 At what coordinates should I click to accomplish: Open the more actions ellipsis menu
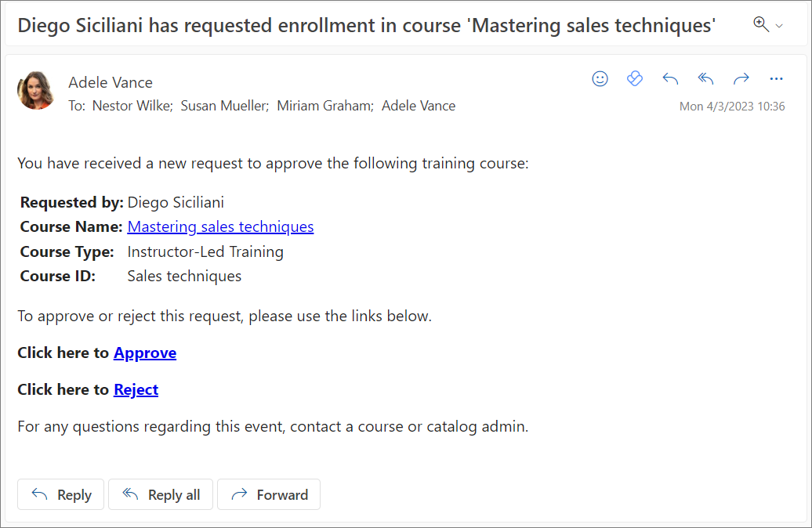[776, 78]
